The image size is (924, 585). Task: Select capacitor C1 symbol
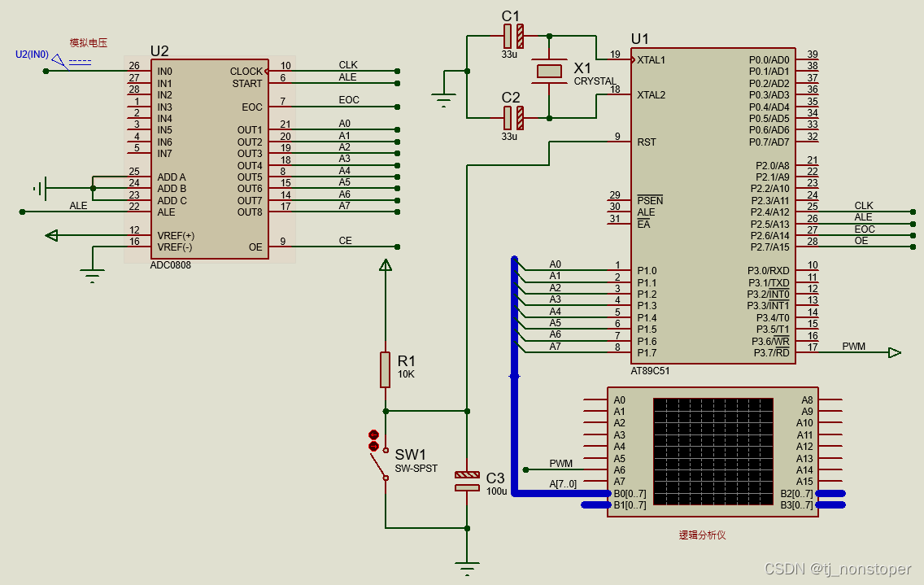tap(513, 36)
